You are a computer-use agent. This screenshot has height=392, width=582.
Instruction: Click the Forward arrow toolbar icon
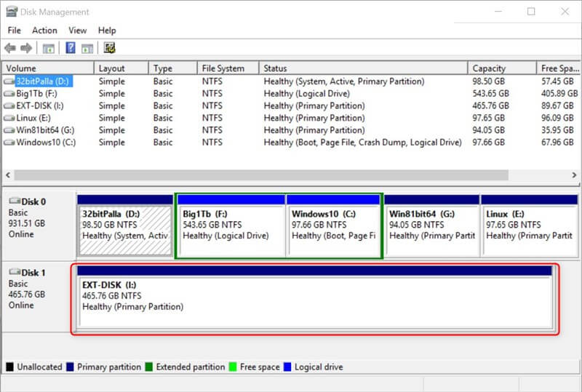click(26, 48)
